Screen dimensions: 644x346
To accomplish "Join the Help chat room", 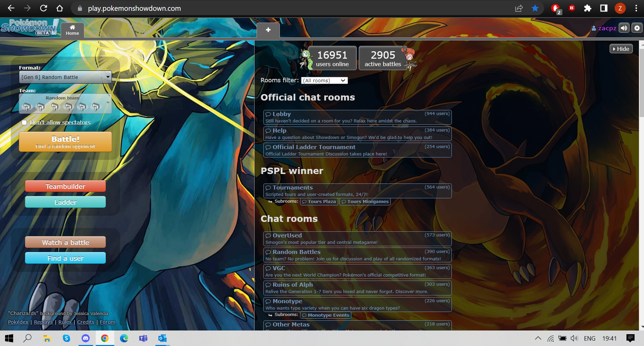I will click(357, 134).
